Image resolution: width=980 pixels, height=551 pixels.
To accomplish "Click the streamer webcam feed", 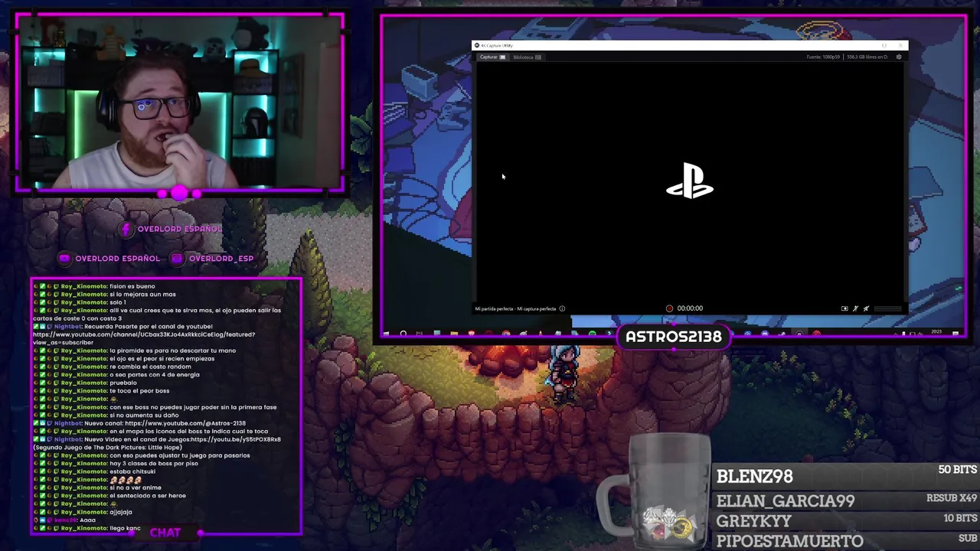I will click(x=179, y=103).
